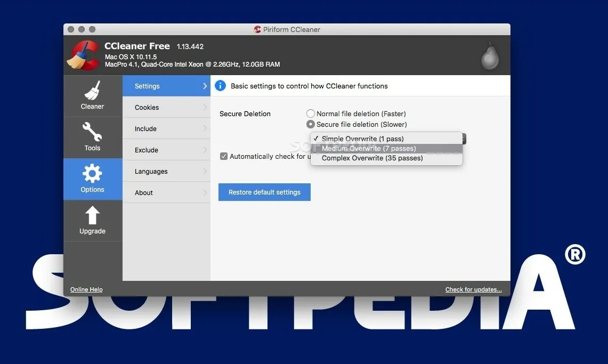Image resolution: width=608 pixels, height=364 pixels.
Task: Click the version number 1.13.442
Action: (190, 46)
